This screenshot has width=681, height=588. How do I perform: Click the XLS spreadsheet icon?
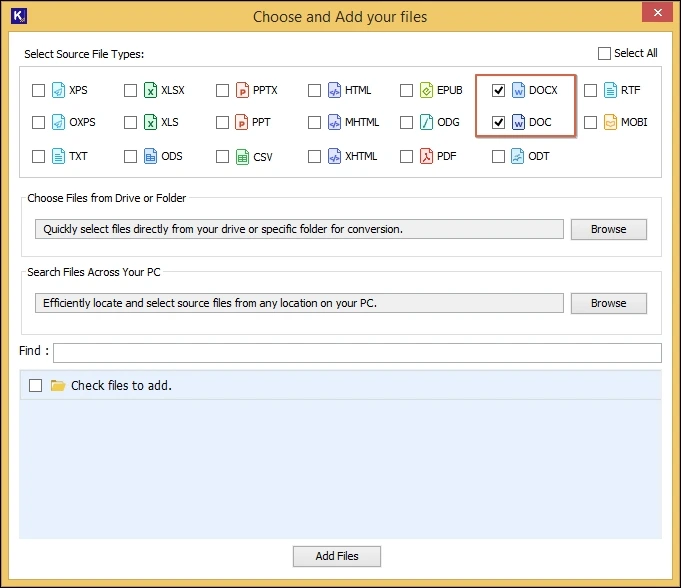pos(150,122)
